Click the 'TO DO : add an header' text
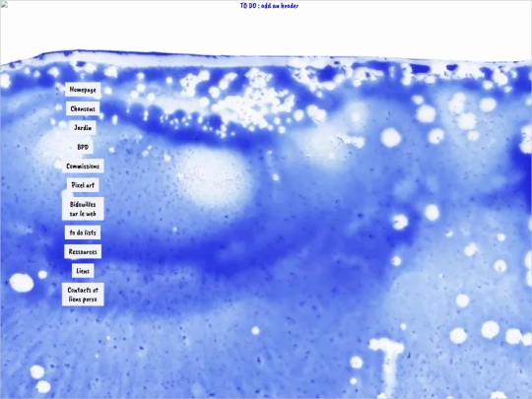 click(x=269, y=6)
